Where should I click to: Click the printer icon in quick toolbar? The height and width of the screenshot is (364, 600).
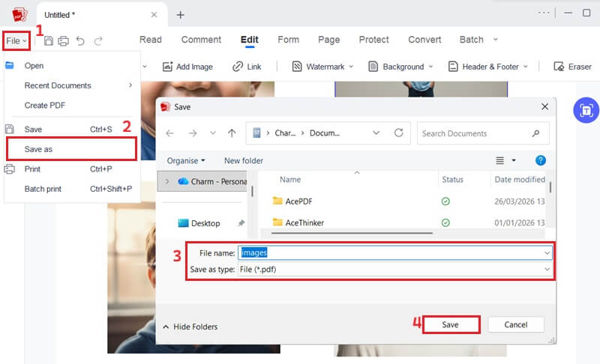[64, 41]
